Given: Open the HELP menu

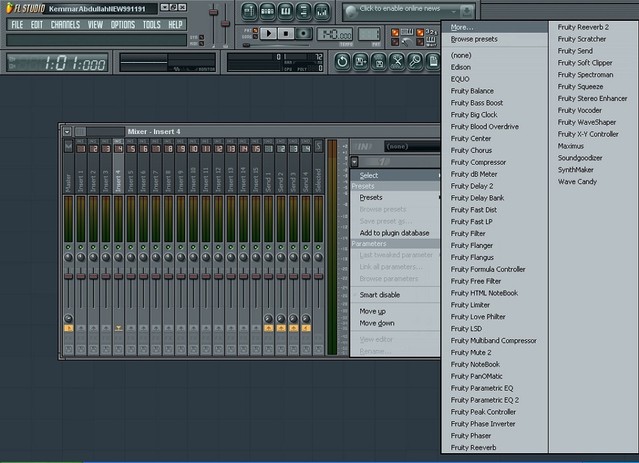Looking at the screenshot, I should pyautogui.click(x=176, y=25).
